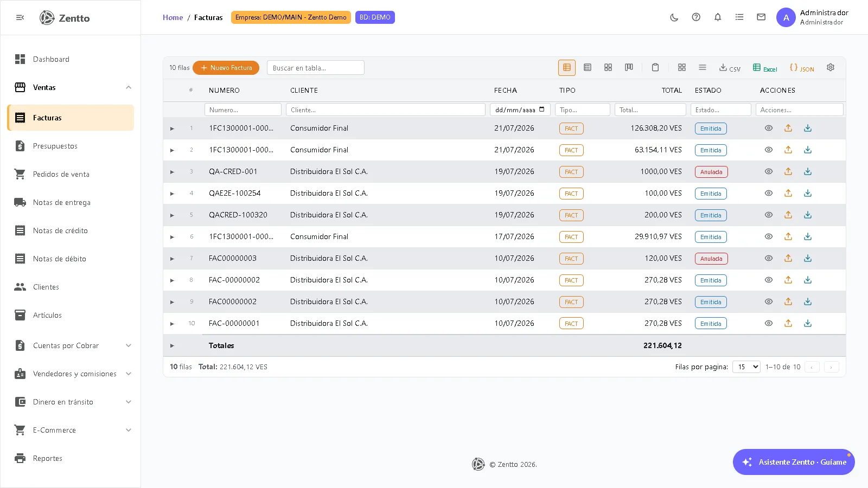Viewport: 868px width, 488px height.
Task: Open Asistente Zentto Guíame assistant
Action: [794, 462]
